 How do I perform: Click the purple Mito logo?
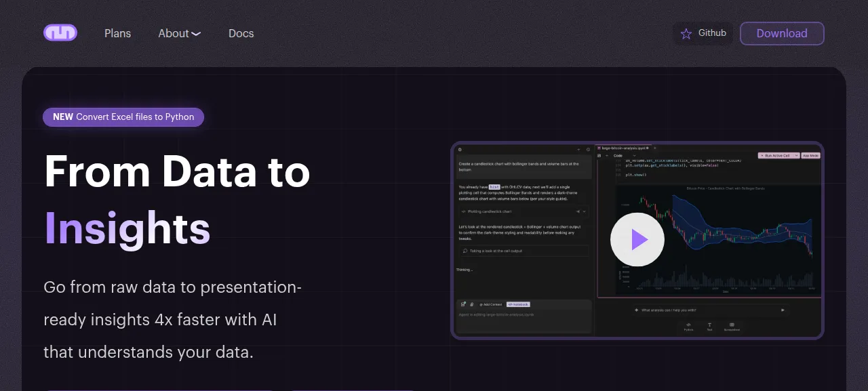tap(60, 33)
